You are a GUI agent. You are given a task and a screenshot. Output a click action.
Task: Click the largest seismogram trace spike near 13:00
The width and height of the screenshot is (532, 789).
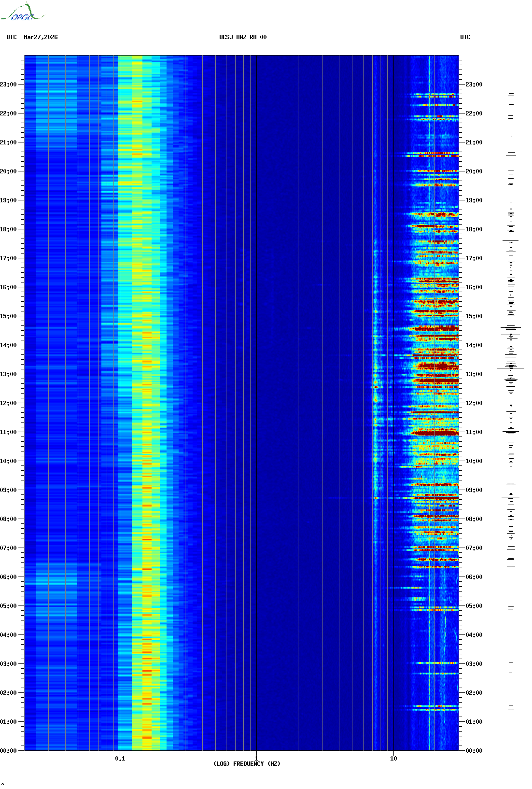point(511,368)
